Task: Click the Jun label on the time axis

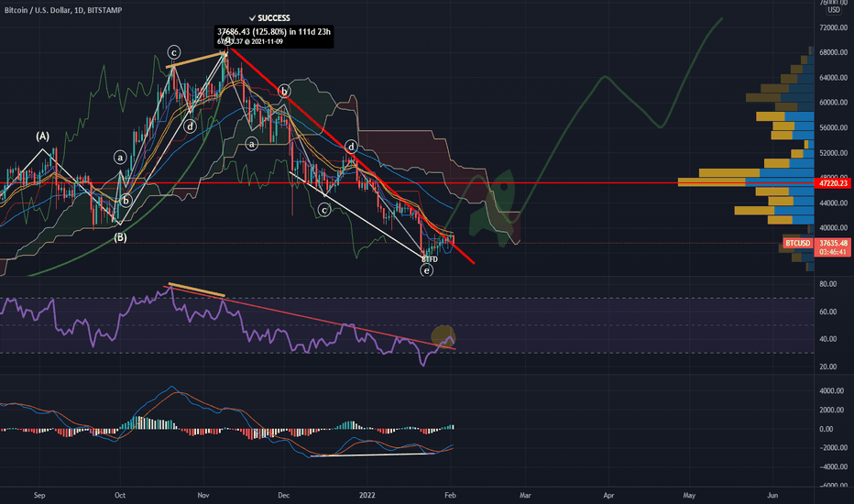Action: pyautogui.click(x=772, y=495)
